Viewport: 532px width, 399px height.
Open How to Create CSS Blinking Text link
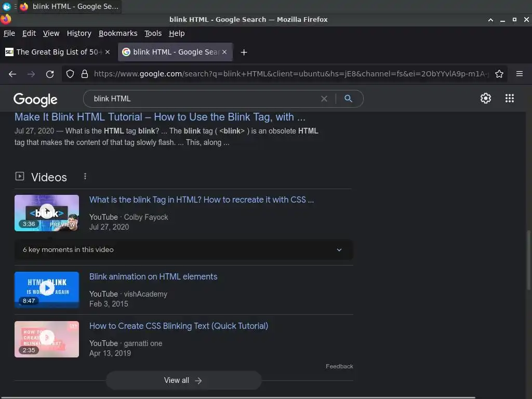tap(179, 326)
